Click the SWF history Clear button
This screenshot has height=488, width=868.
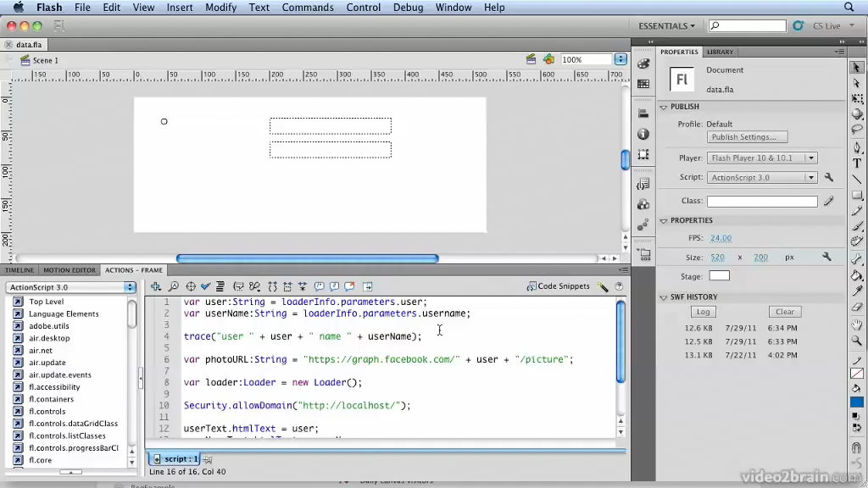click(x=784, y=312)
